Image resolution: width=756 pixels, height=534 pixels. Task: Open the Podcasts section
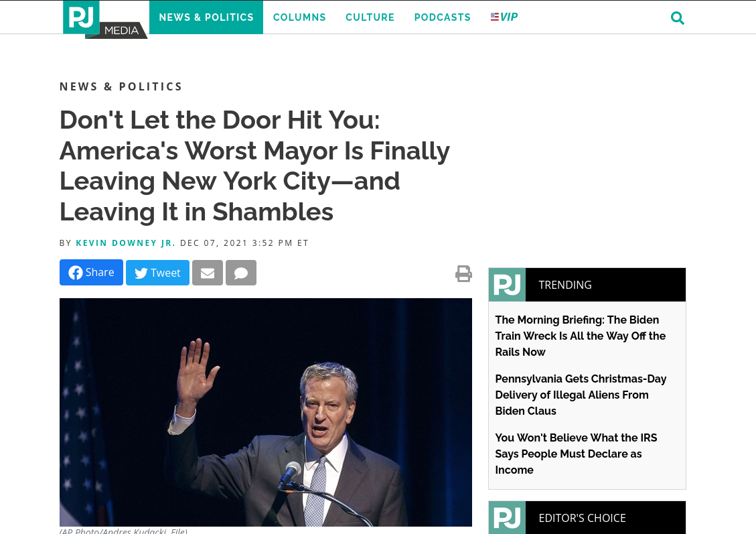pyautogui.click(x=442, y=17)
